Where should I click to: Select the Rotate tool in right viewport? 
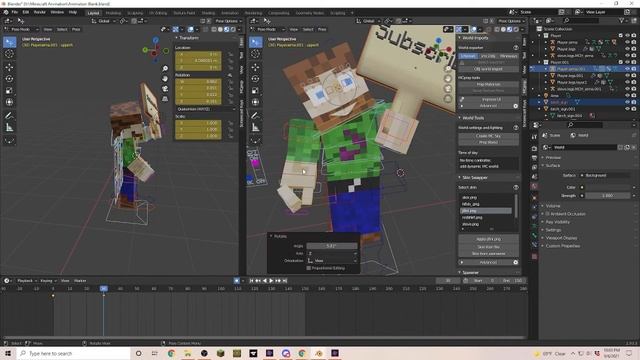[x=256, y=78]
